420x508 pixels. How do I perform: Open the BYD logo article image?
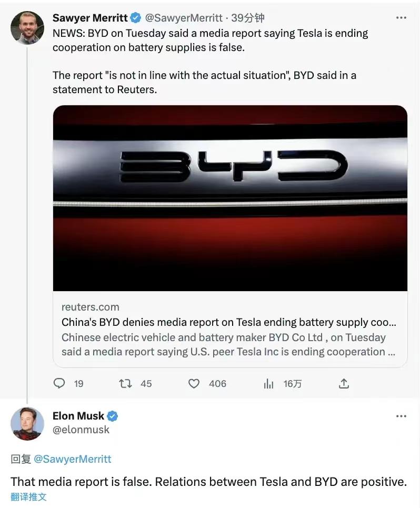[230, 198]
